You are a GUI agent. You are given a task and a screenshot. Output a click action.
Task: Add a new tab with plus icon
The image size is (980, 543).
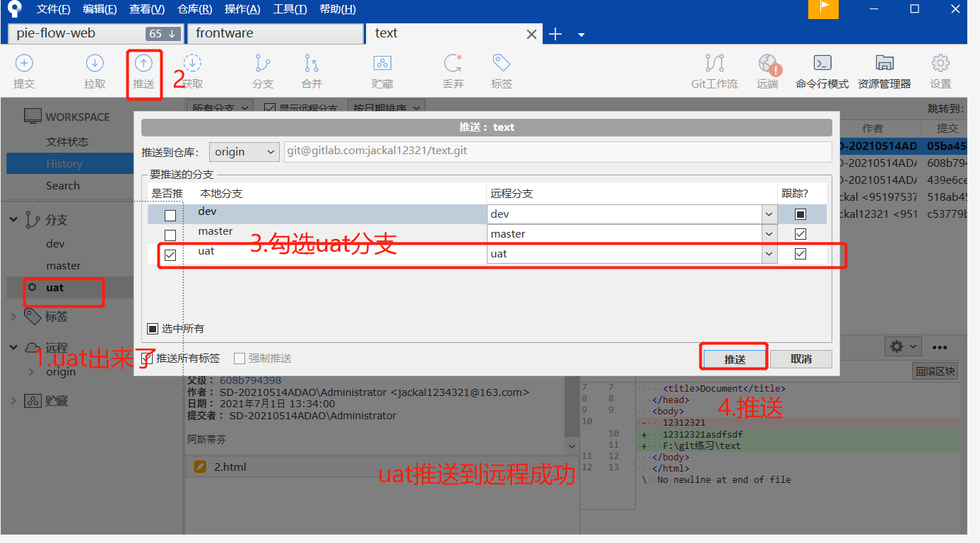(x=555, y=34)
